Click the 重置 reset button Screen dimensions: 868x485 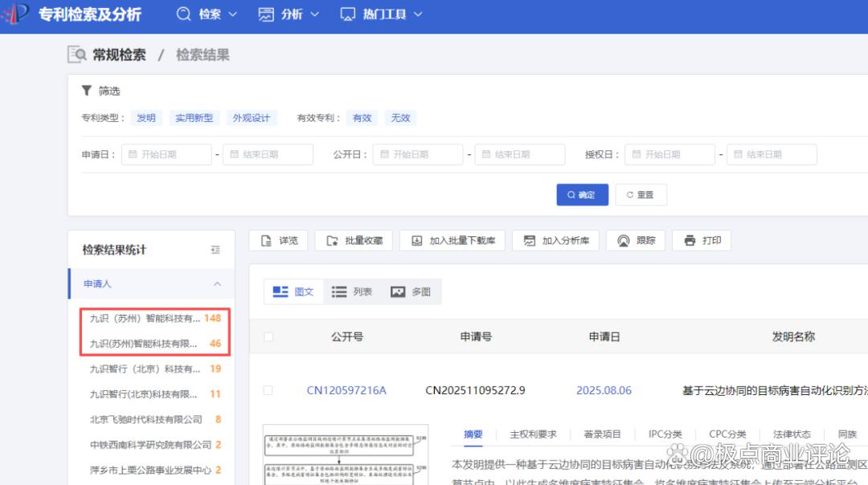tap(641, 194)
